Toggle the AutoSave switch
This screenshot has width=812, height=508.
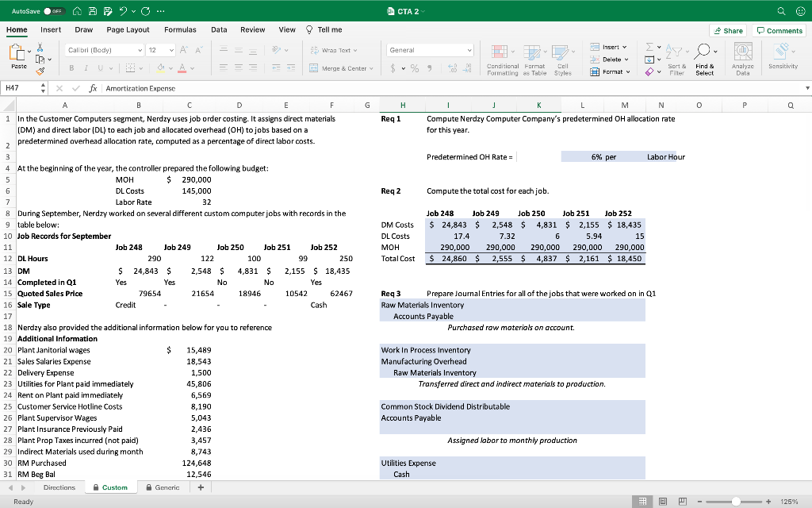click(54, 11)
